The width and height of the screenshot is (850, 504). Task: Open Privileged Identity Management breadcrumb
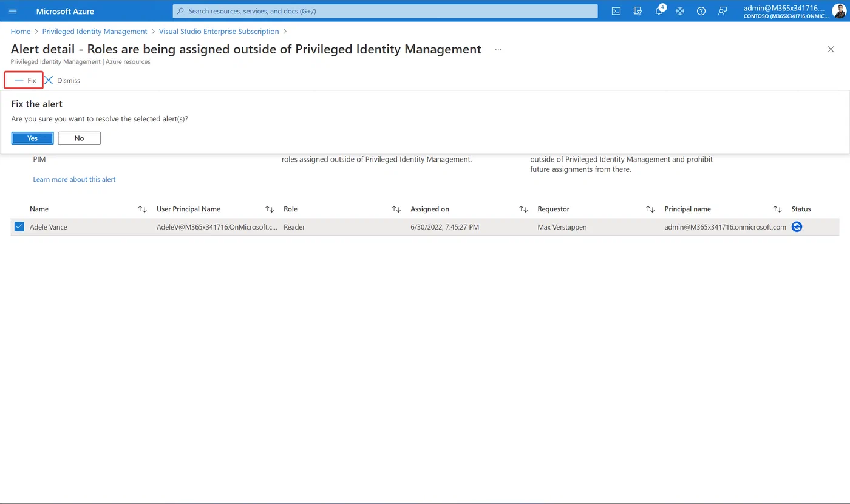(x=95, y=32)
